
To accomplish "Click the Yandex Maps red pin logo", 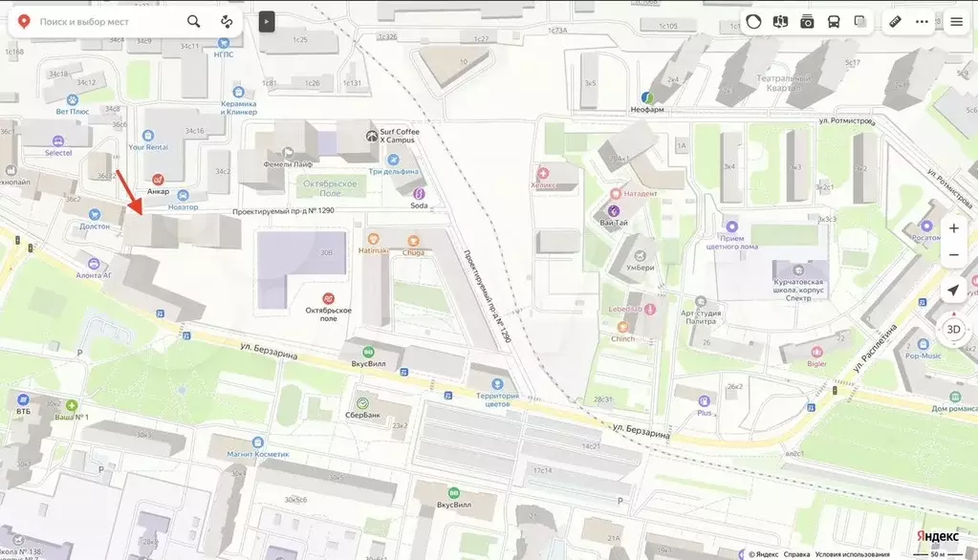I will tap(24, 22).
